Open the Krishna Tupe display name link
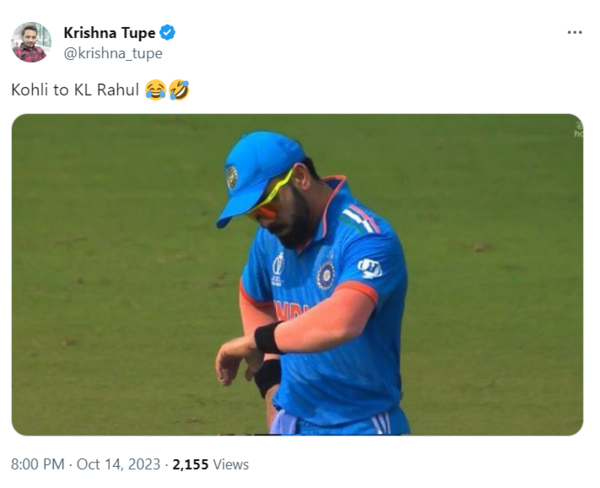600x488 pixels. (x=109, y=33)
